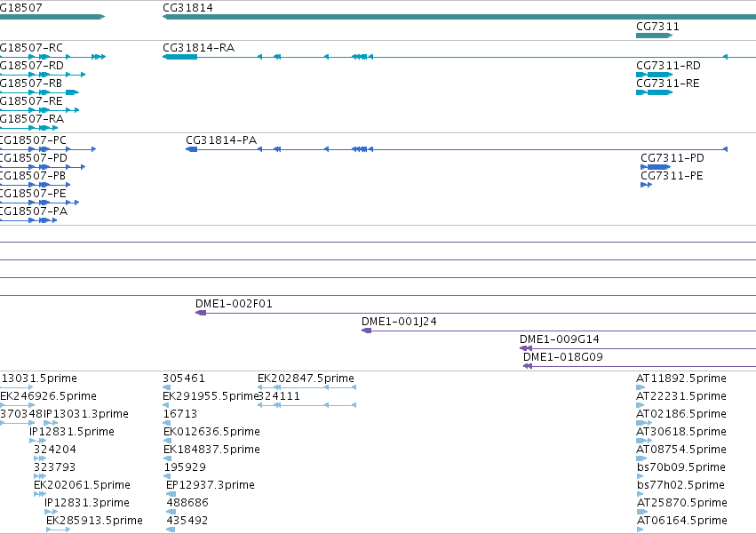The height and width of the screenshot is (534, 756).
Task: Click the IP12831.5prime EST label
Action: click(72, 432)
